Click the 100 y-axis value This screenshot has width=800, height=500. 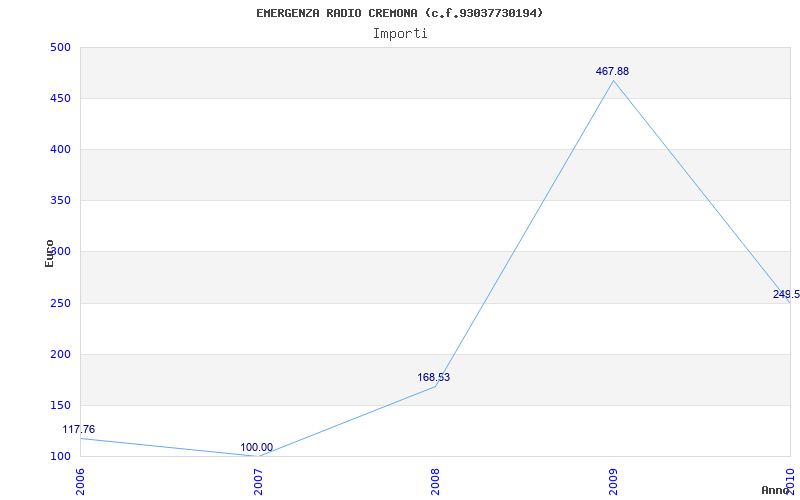[x=60, y=456]
